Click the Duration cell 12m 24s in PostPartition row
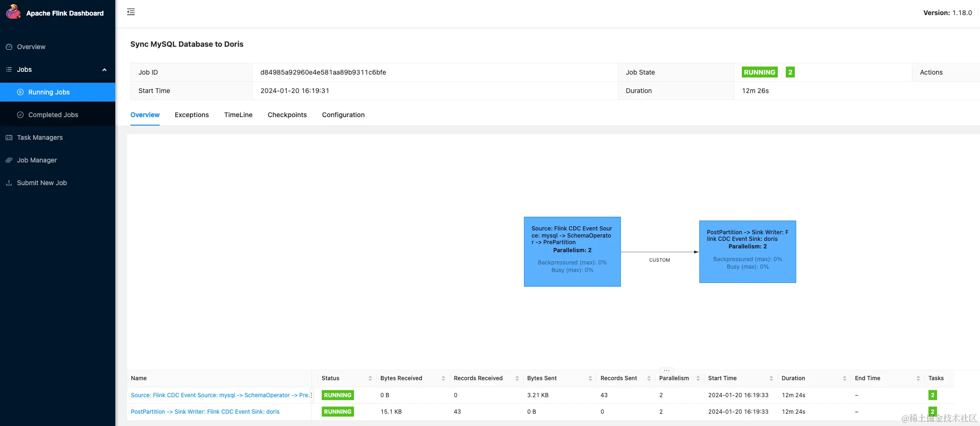 [793, 412]
